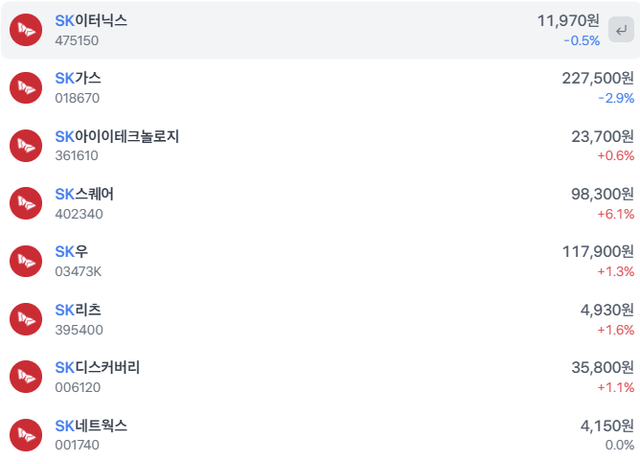Click the SK스퀘어 logo icon
Image resolution: width=640 pixels, height=464 pixels.
25,204
